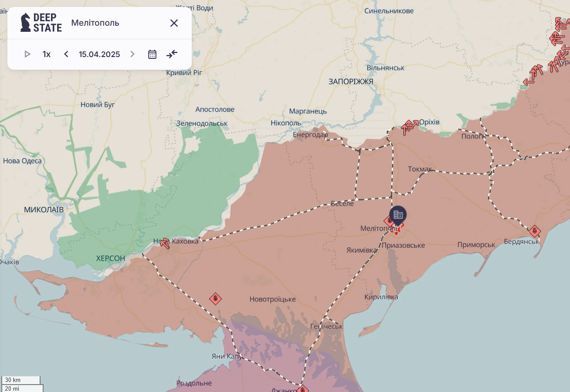Click the Синельникове town label
This screenshot has height=392, width=570.
pyautogui.click(x=389, y=10)
